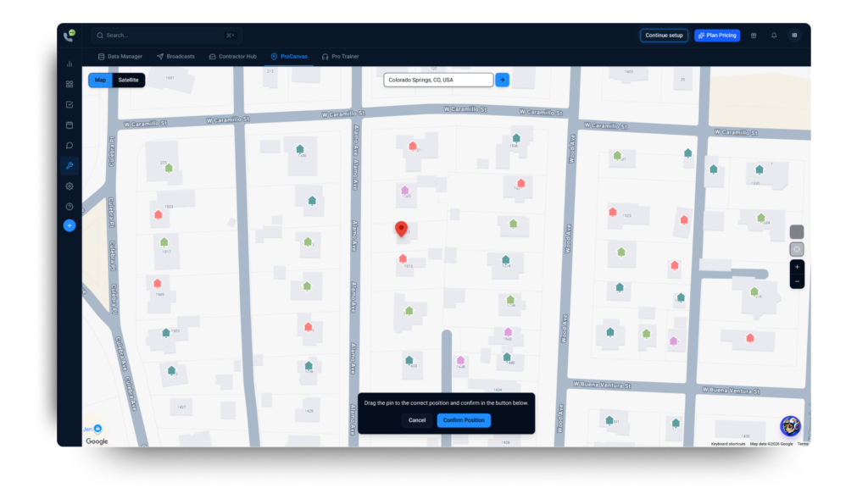This screenshot has width=868, height=488.
Task: Click the locate-me circle map control
Action: pyautogui.click(x=797, y=250)
